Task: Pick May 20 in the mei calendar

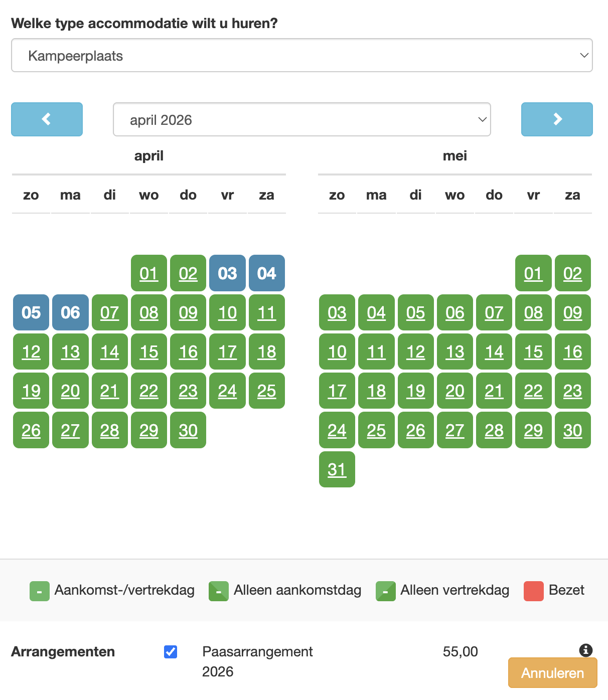Action: (455, 391)
